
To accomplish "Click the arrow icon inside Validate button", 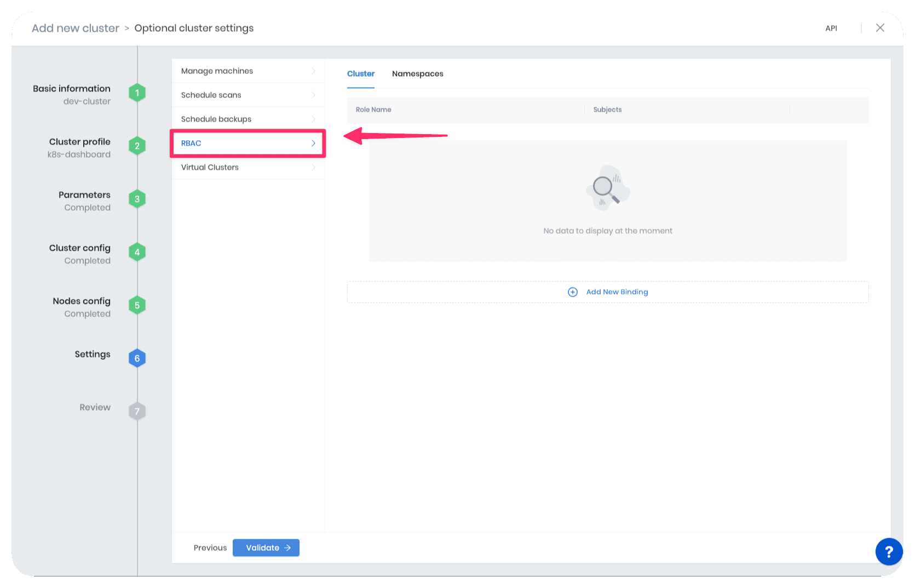I will pos(287,547).
